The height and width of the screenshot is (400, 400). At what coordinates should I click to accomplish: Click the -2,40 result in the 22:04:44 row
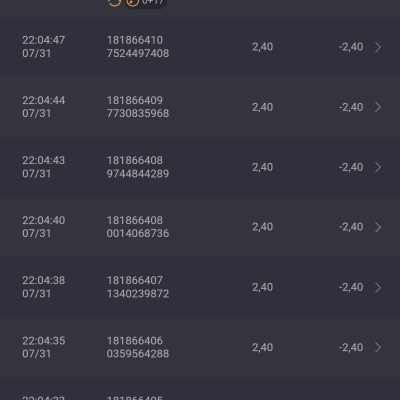(351, 107)
